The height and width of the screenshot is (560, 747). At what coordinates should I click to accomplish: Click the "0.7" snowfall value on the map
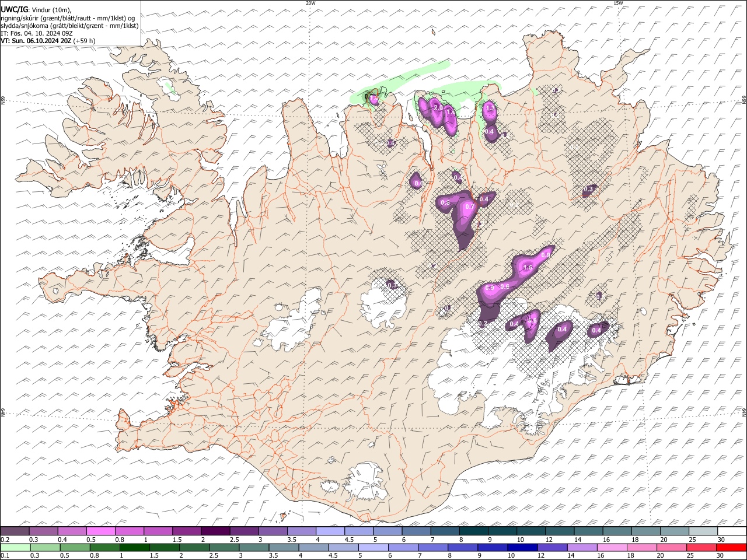tap(470, 206)
